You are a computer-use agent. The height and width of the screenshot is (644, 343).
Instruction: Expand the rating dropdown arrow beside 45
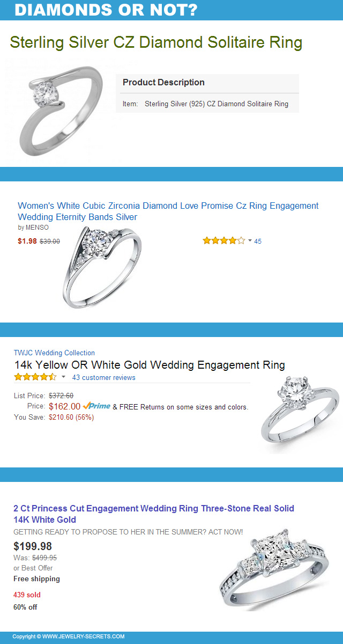pyautogui.click(x=250, y=241)
